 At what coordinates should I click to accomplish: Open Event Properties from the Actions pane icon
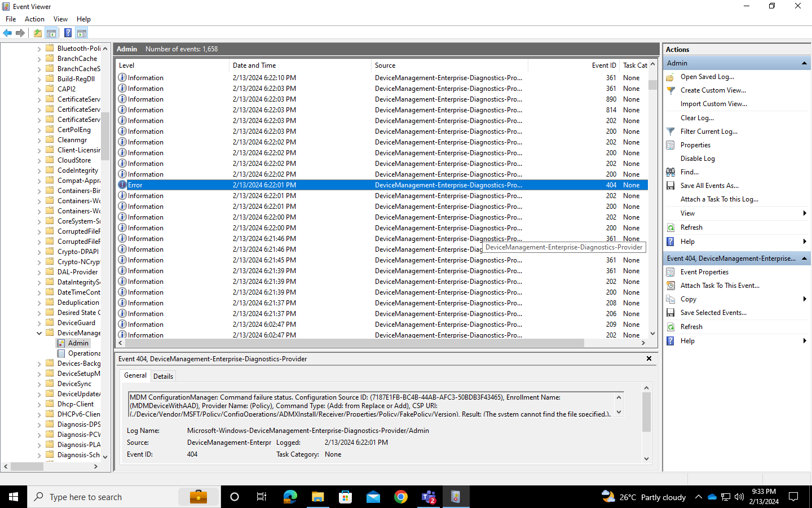[x=670, y=271]
